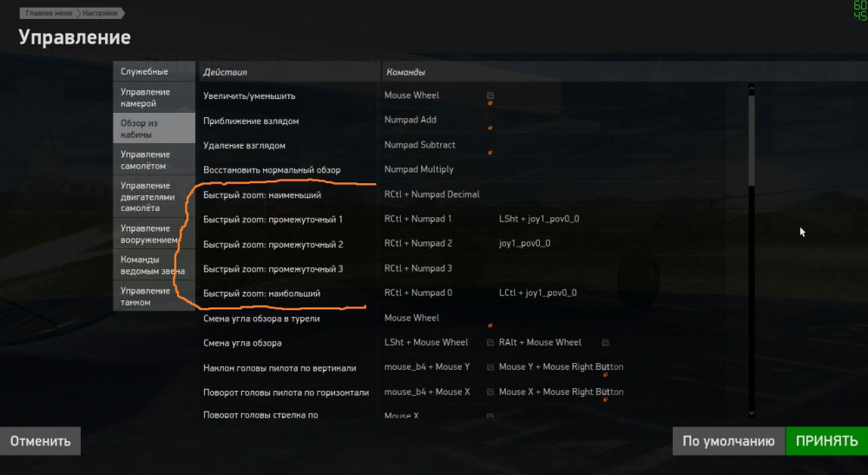Click the Главное меню breadcrumb

point(47,14)
